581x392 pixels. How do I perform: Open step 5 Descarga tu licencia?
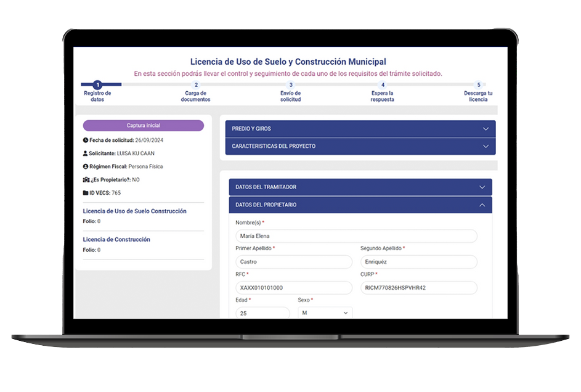pos(478,85)
